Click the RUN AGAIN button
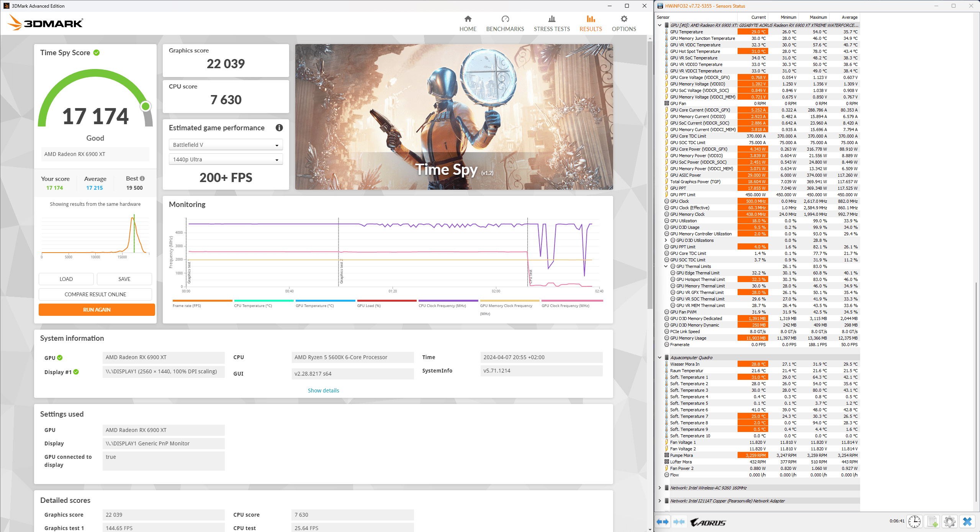This screenshot has height=532, width=980. [97, 310]
